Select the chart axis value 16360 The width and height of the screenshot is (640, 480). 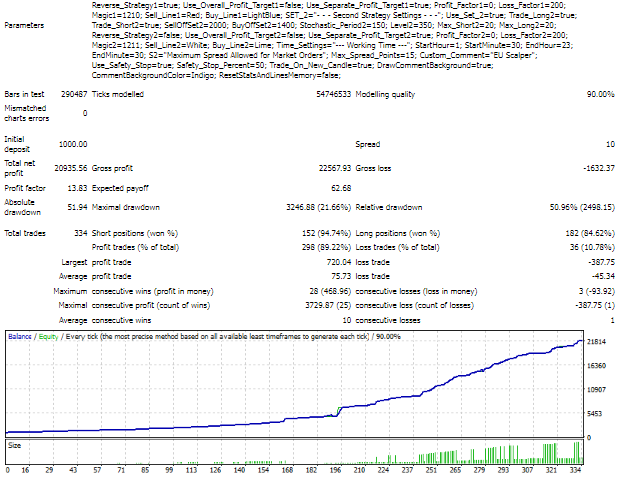[596, 366]
